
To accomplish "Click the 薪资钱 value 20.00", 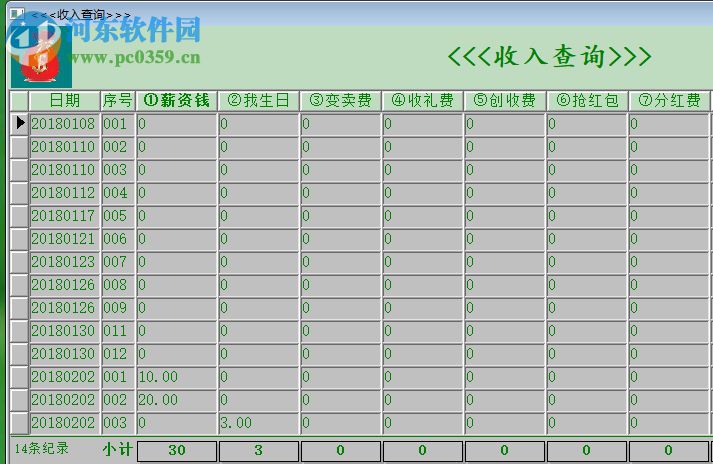I will click(176, 399).
